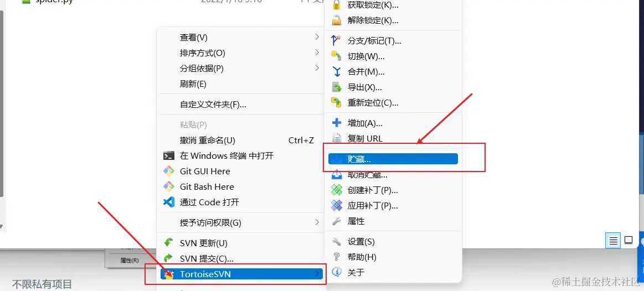Open the TortoiseSVN submenu entry

click(x=241, y=274)
